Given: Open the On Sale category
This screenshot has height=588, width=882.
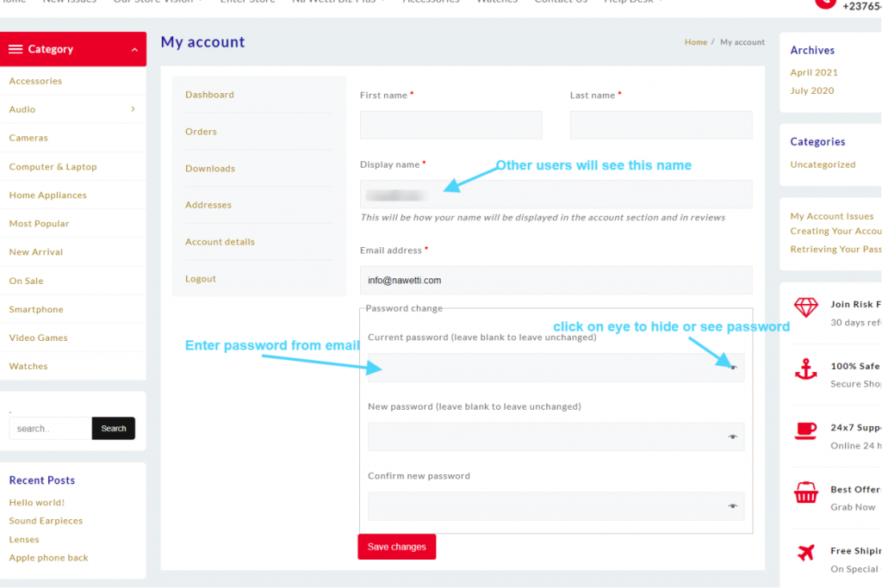Looking at the screenshot, I should 26,281.
